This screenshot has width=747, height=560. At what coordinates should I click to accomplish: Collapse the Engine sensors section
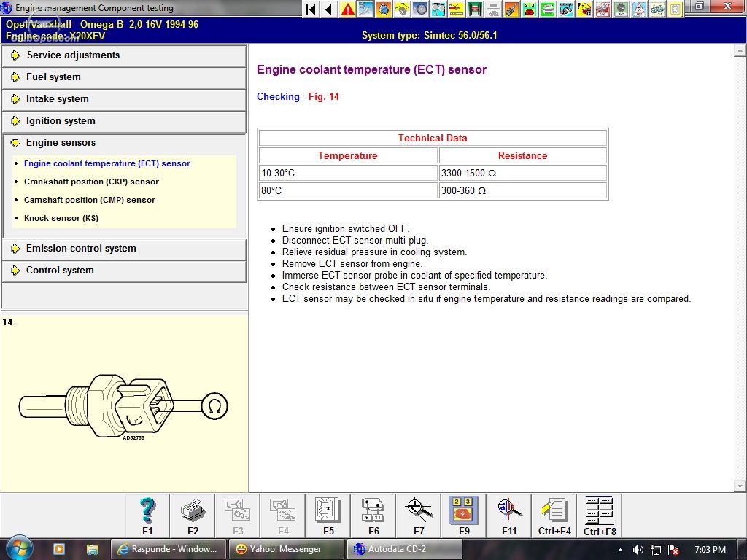[x=124, y=143]
